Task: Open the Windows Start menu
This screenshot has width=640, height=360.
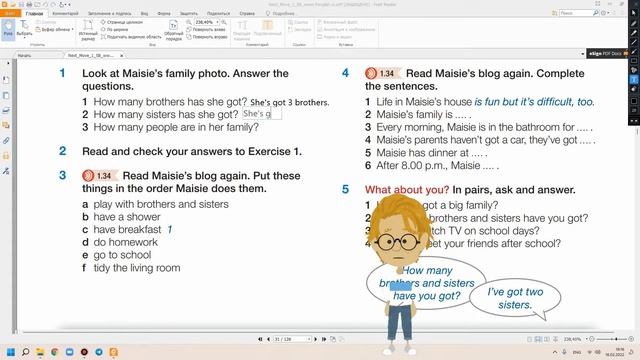Action: coord(11,352)
